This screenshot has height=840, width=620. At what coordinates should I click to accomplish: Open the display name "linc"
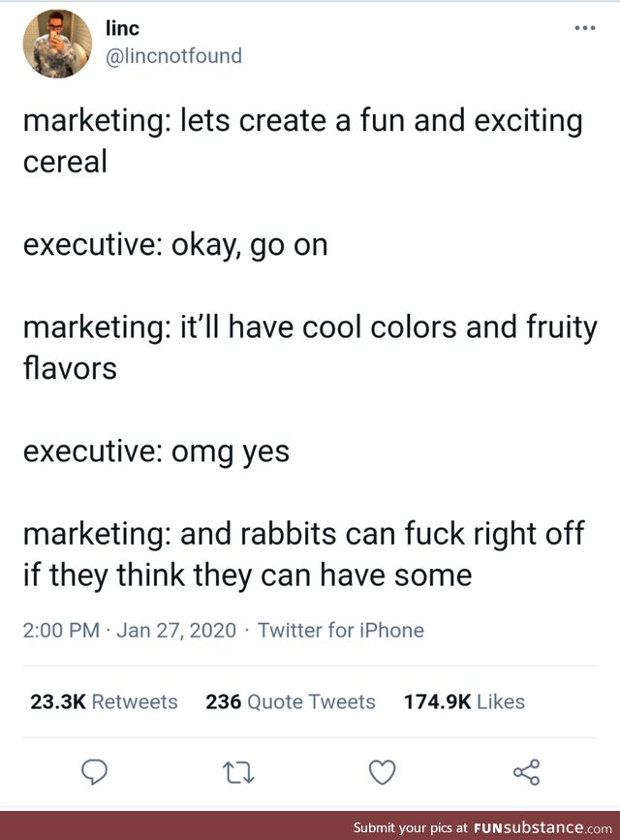tap(121, 29)
